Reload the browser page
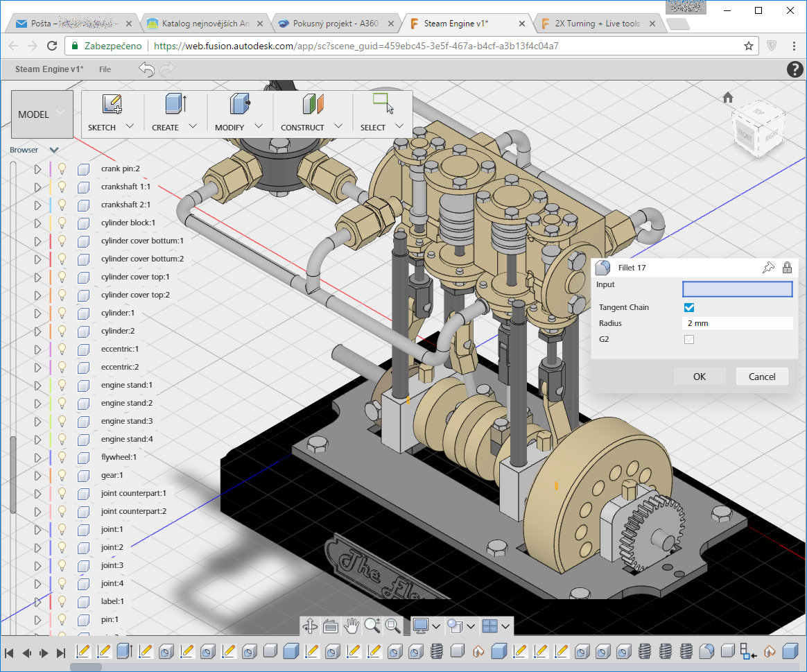807x672 pixels. pos(52,46)
